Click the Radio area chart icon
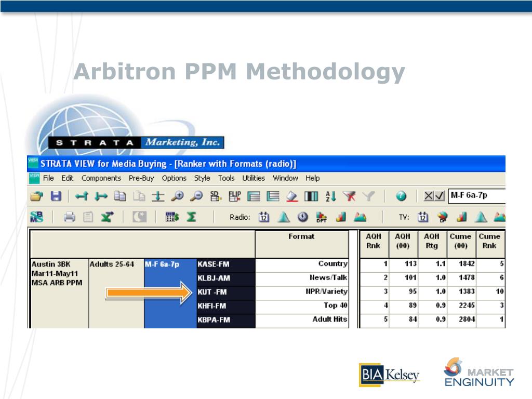The height and width of the screenshot is (399, 532). pos(360,217)
